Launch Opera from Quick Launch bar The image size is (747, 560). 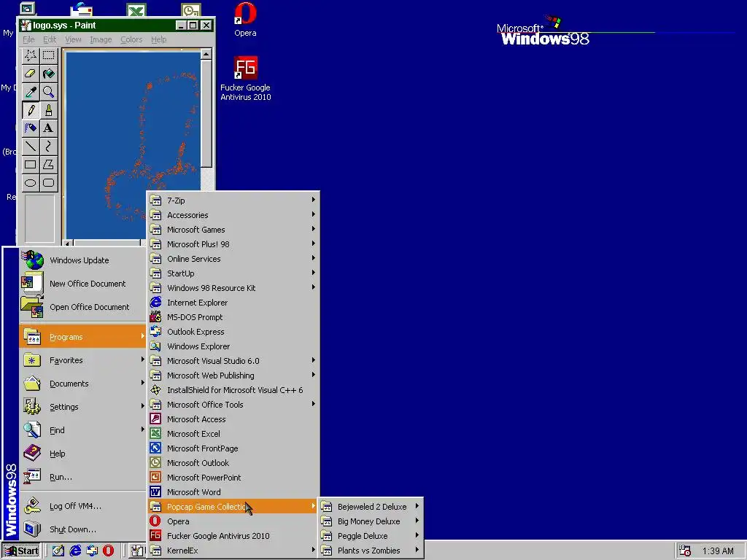point(109,551)
